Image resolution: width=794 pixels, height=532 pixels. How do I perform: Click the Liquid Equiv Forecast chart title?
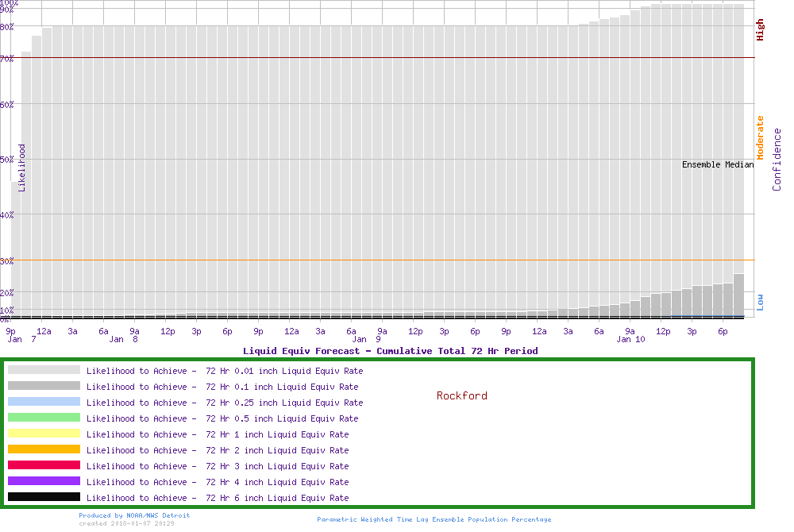click(390, 351)
